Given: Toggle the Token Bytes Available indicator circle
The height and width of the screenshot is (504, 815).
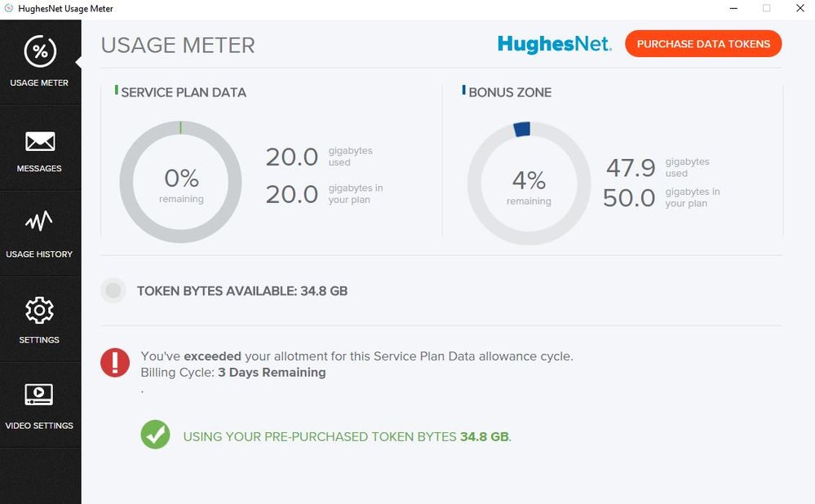Looking at the screenshot, I should [113, 290].
